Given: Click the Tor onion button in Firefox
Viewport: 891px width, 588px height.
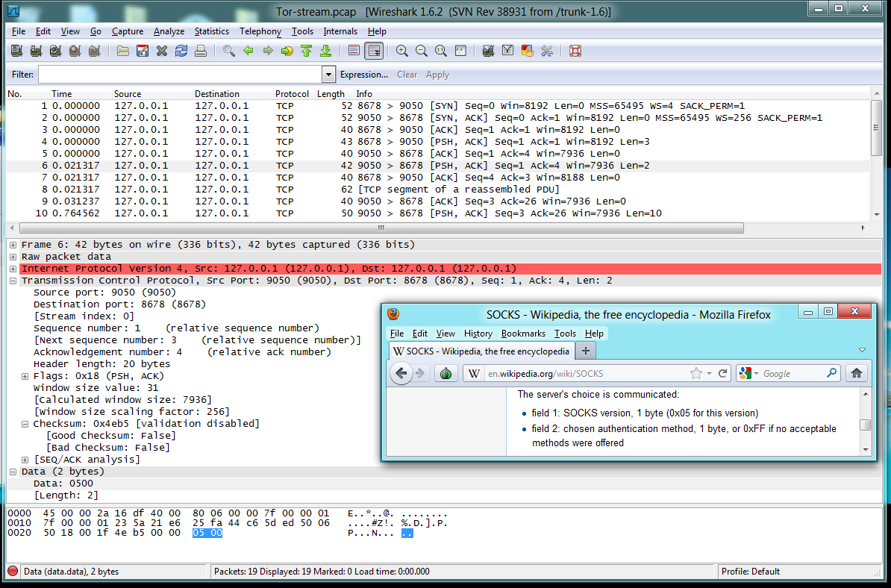Looking at the screenshot, I should [445, 374].
